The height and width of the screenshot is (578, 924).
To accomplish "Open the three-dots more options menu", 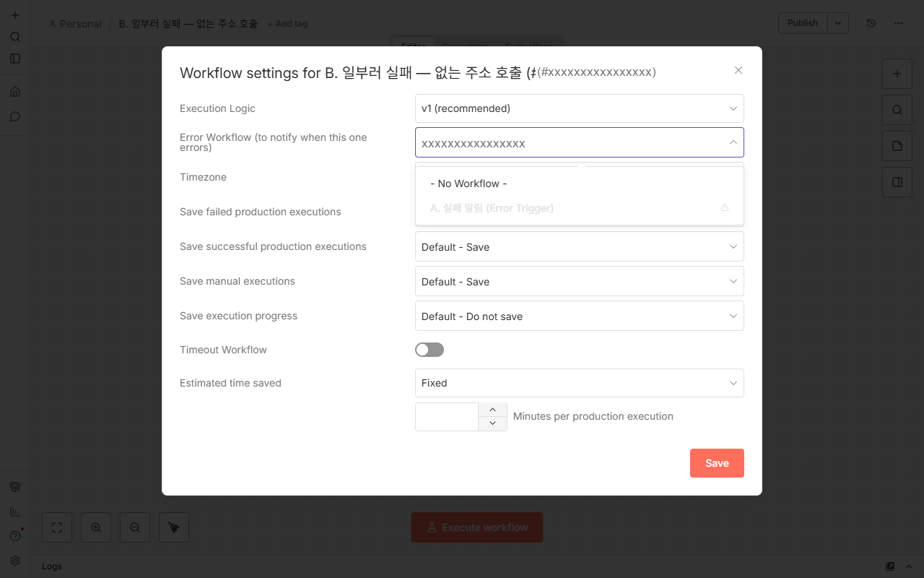I will (899, 23).
